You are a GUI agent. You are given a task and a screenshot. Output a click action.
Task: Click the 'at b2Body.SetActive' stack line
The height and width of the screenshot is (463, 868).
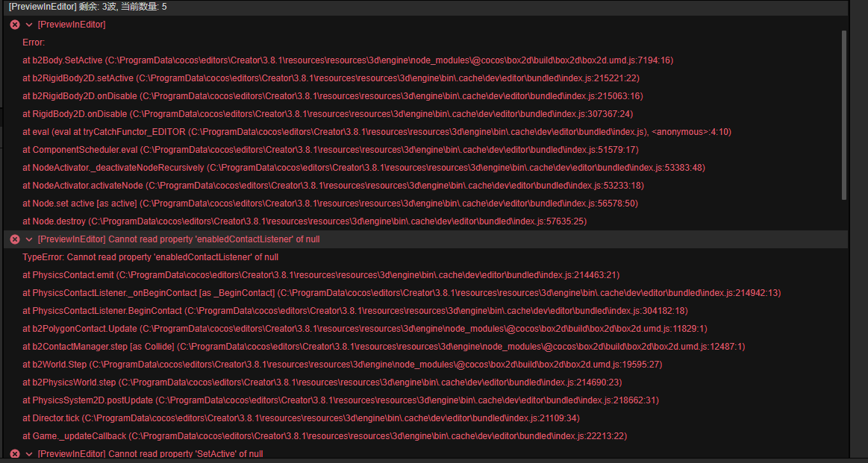click(x=348, y=60)
